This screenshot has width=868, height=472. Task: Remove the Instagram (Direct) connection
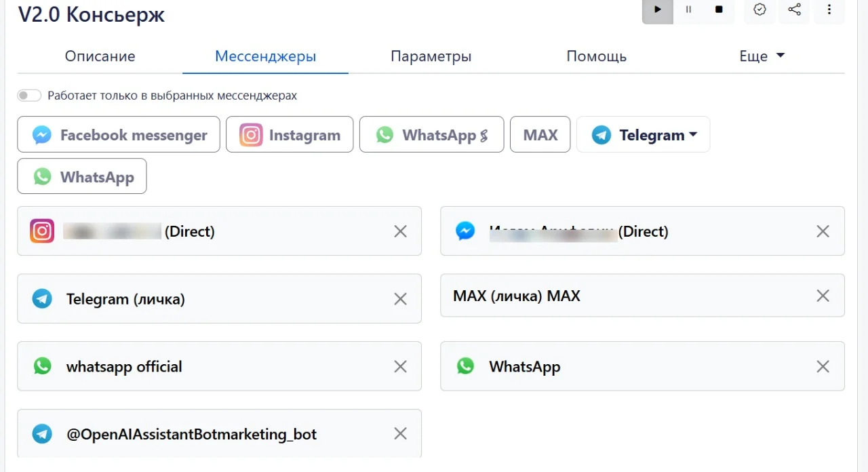point(400,231)
